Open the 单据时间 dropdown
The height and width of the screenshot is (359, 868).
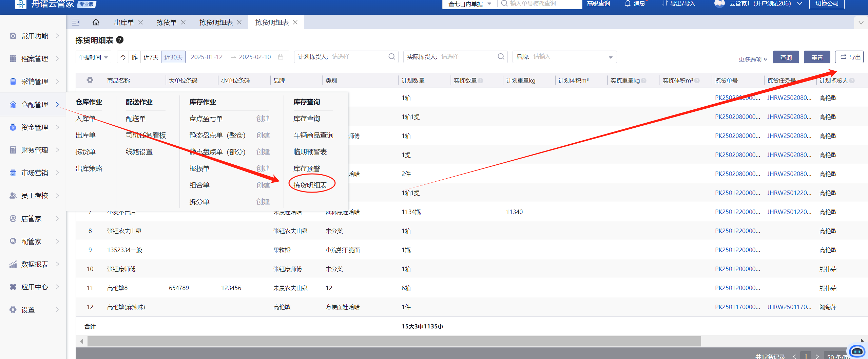coord(93,57)
